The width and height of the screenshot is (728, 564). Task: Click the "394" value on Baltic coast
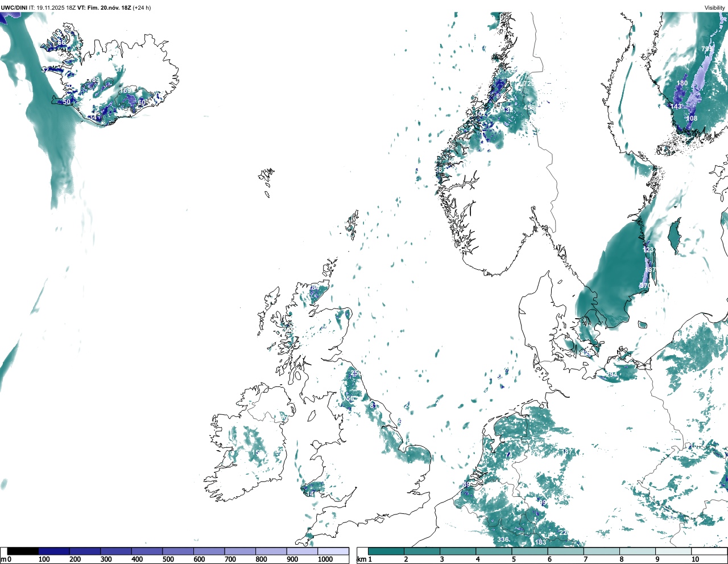coord(611,374)
